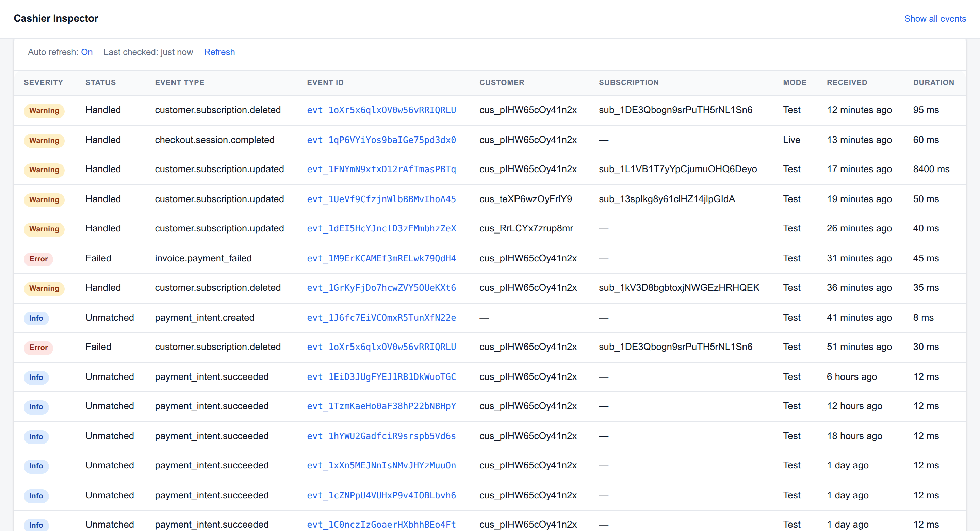Select subscription sub_13spIkg8y61clHZ14jlpGIdA
Viewport: 980px width, 531px height.
click(667, 199)
